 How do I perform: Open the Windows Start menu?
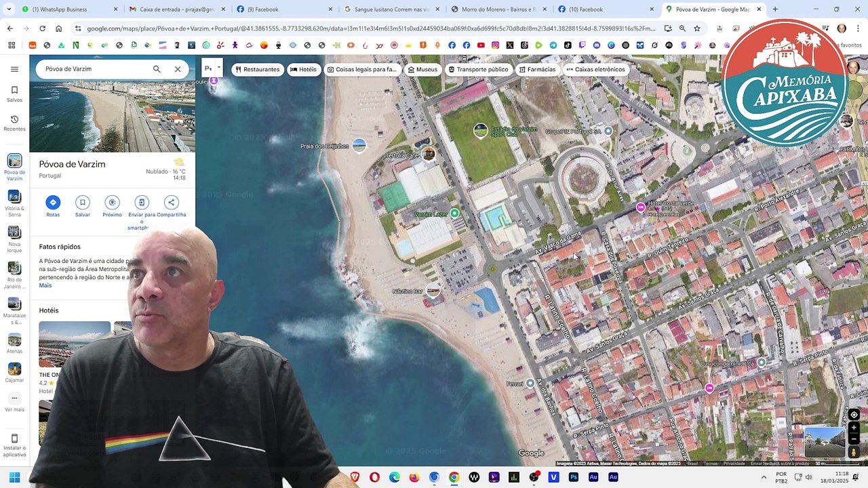pyautogui.click(x=14, y=477)
